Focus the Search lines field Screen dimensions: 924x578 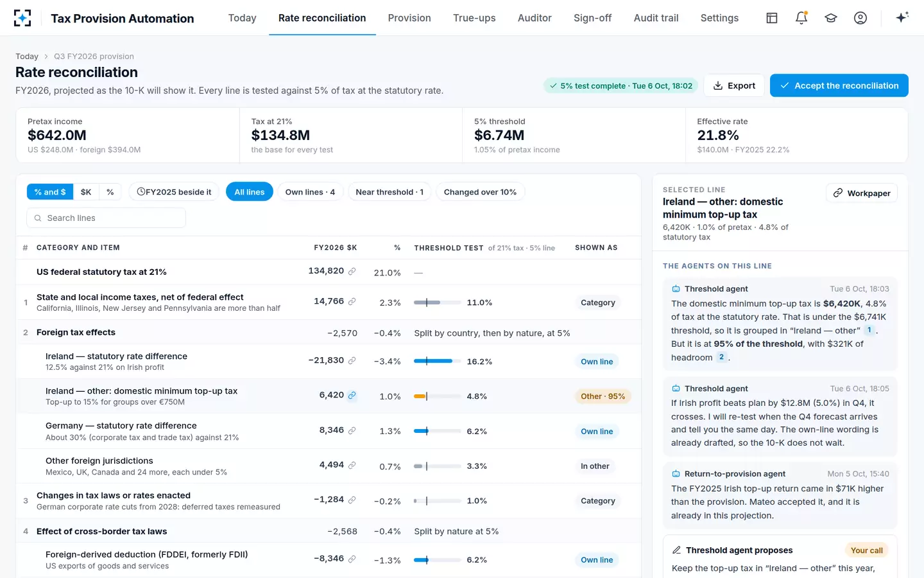coord(107,218)
